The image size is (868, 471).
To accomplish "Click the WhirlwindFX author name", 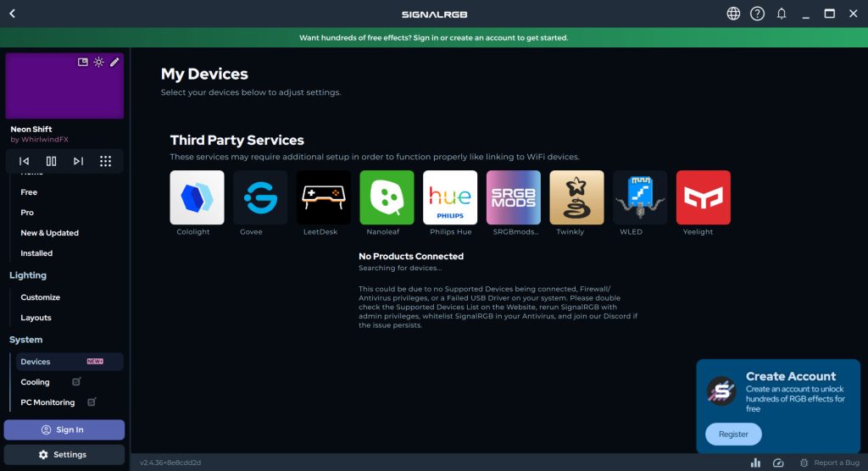I will pos(45,140).
